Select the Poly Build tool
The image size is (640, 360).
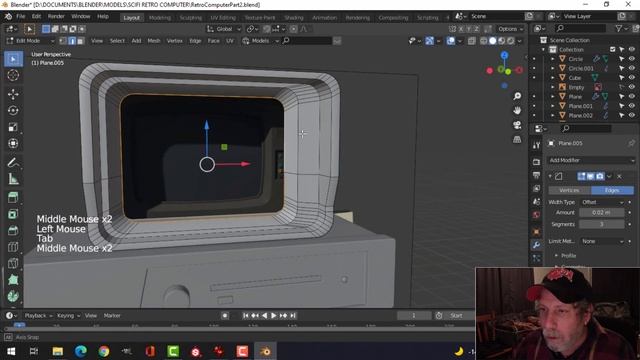[13, 280]
